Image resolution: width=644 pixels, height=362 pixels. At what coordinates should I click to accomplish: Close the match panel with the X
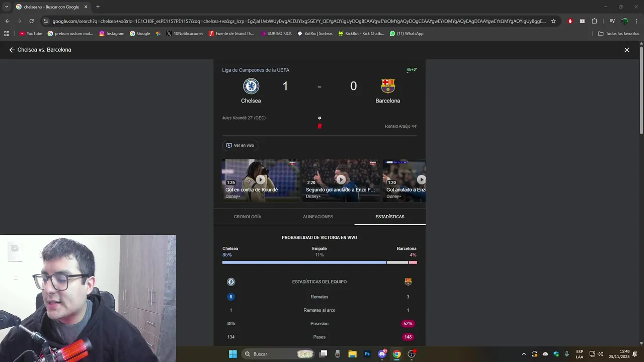[x=627, y=50]
